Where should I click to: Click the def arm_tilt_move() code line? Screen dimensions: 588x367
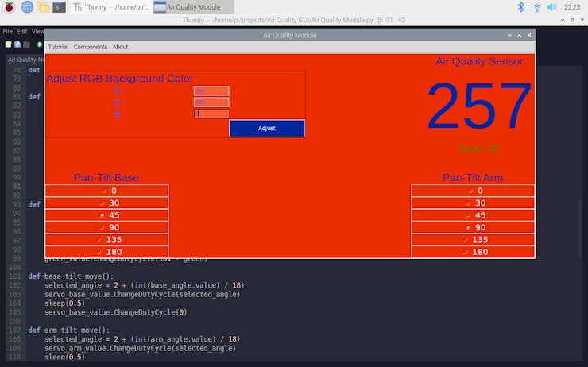pyautogui.click(x=68, y=330)
